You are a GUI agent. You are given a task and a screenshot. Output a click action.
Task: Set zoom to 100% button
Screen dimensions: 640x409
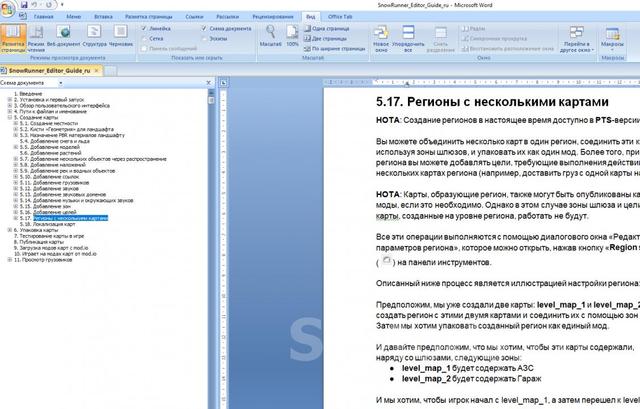coord(292,36)
